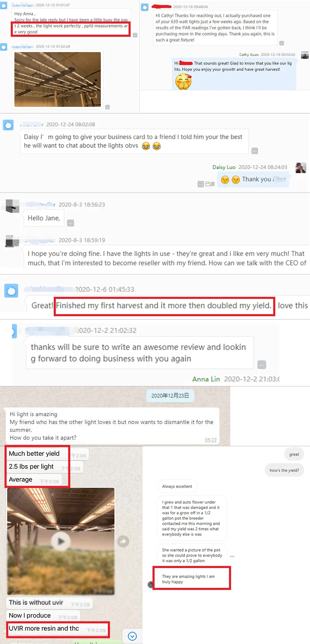This screenshot has width=310, height=644.
Task: Click the blue avatar next to the first harvest message
Action: (11, 291)
